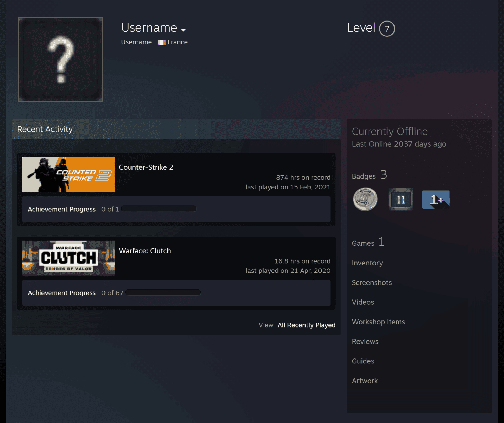Open the Counter-Strike 2 game banner

point(69,174)
